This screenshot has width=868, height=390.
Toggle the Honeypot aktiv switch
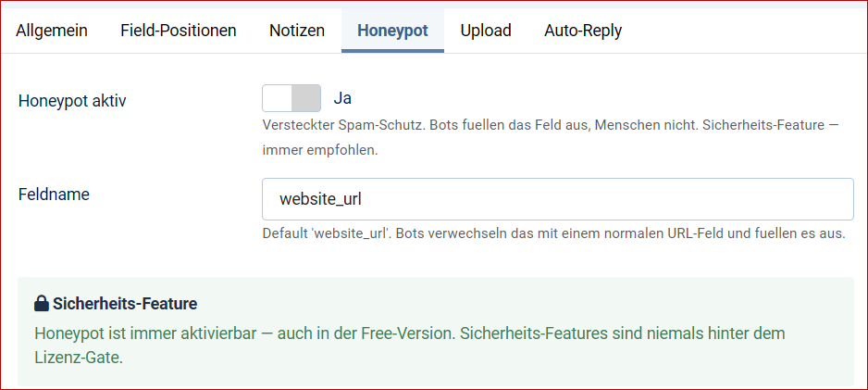click(x=291, y=98)
